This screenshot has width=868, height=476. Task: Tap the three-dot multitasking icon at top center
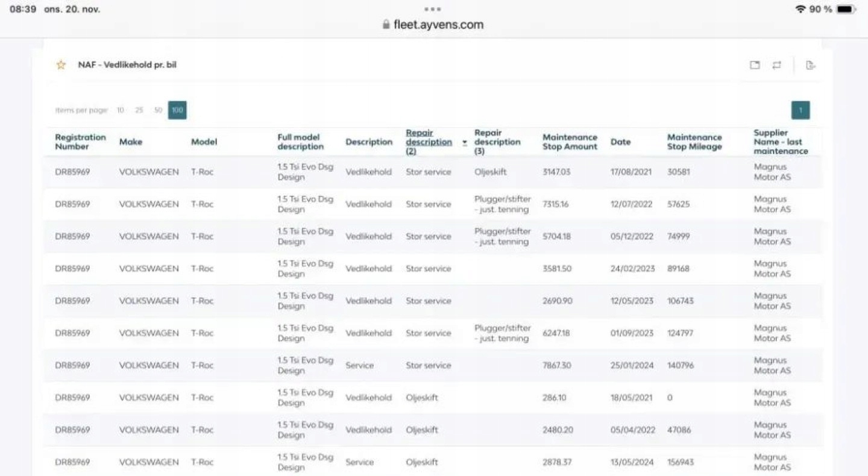[433, 9]
